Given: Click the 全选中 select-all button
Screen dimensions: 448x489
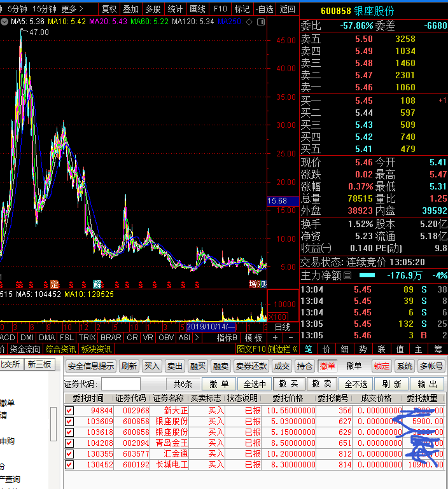Looking at the screenshot, I should [x=255, y=384].
